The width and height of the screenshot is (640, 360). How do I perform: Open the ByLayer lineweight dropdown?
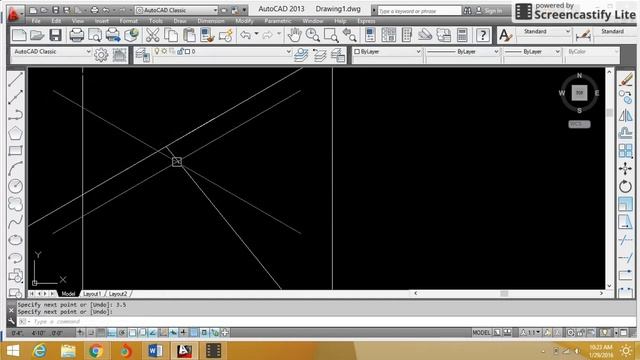tap(557, 52)
